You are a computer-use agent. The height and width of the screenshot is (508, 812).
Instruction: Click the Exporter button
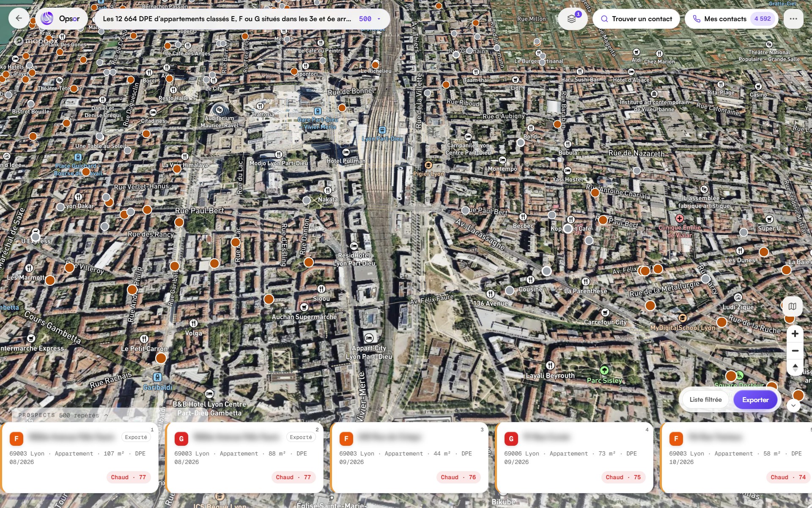(755, 400)
